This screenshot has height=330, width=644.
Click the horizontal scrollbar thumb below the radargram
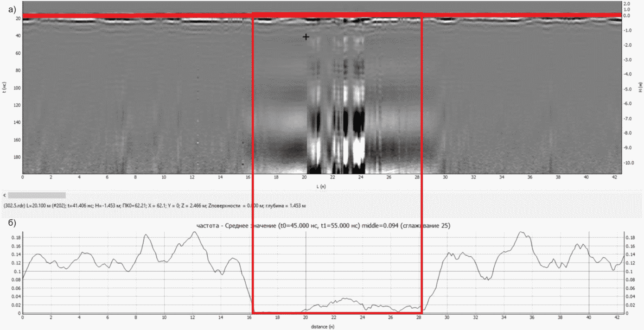point(37,195)
